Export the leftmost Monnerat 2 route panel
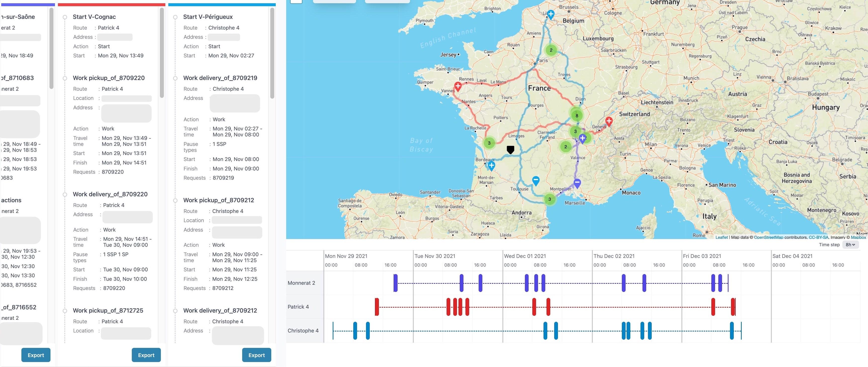This screenshot has width=868, height=367. (36, 355)
